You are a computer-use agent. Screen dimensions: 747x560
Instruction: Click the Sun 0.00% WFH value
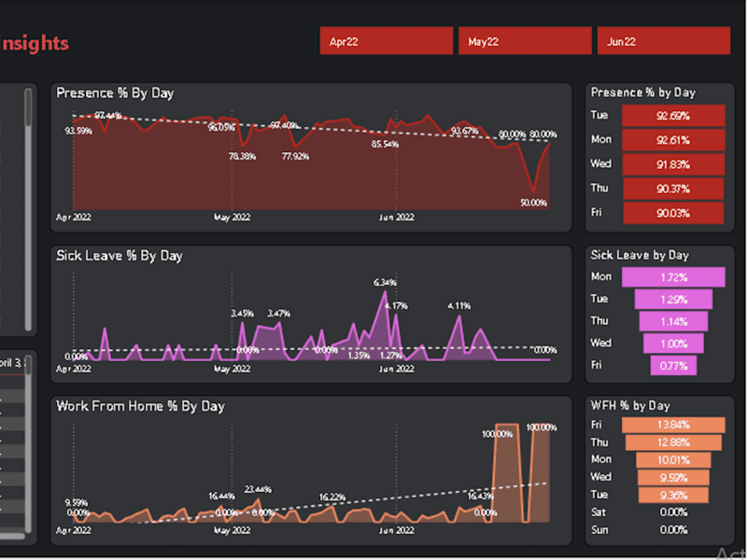673,530
